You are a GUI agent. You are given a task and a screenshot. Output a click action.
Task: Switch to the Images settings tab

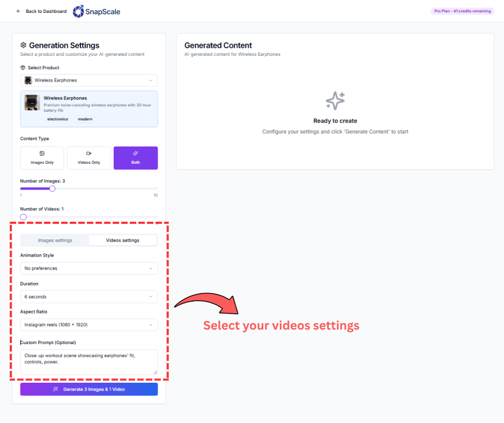(x=54, y=240)
